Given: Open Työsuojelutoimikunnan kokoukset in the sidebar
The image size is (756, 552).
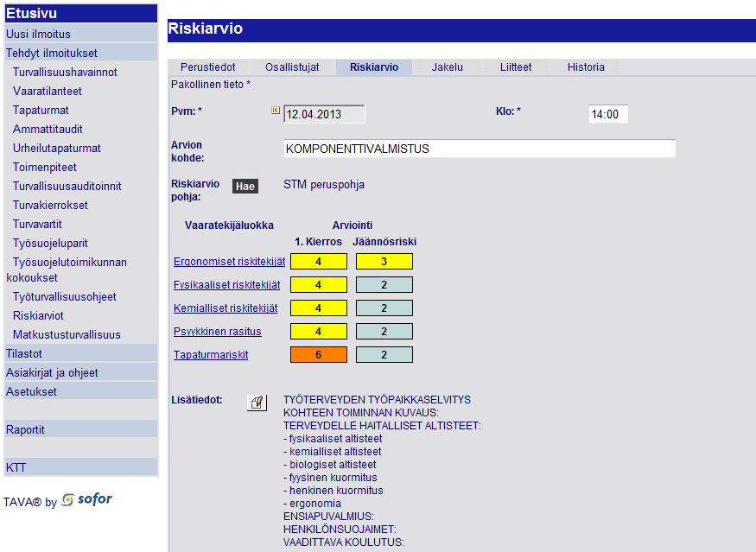Looking at the screenshot, I should pos(67,270).
